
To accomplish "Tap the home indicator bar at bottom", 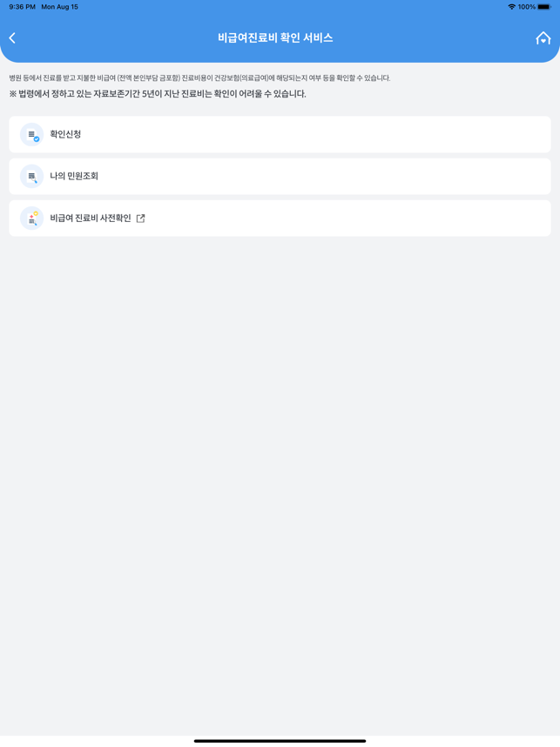I will pos(280,741).
